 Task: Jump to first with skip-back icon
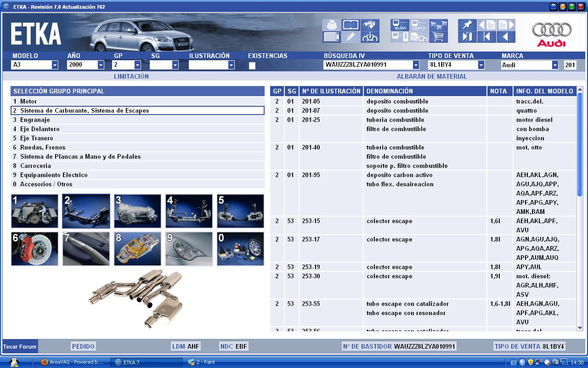[x=486, y=37]
